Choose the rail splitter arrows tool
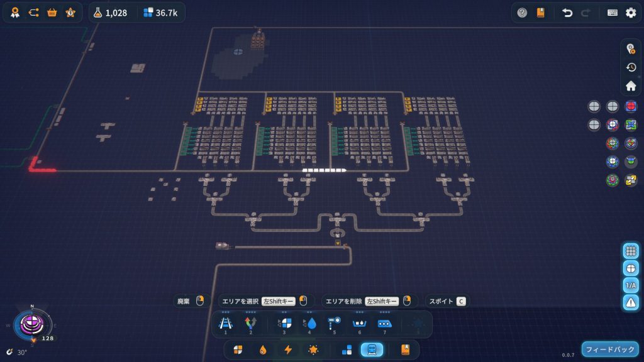This screenshot has height=362, width=644. pos(250,324)
